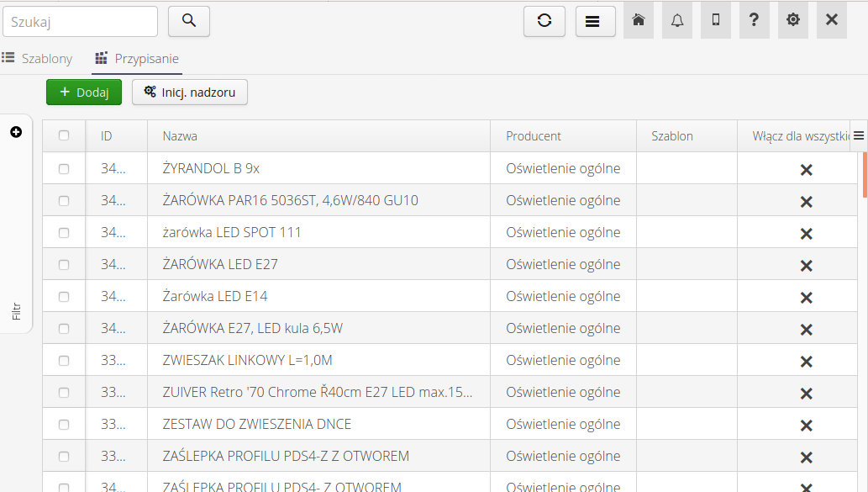Screen dimensions: 868x492
Task: Tick the select-all checkbox in the table header
Action: click(64, 135)
